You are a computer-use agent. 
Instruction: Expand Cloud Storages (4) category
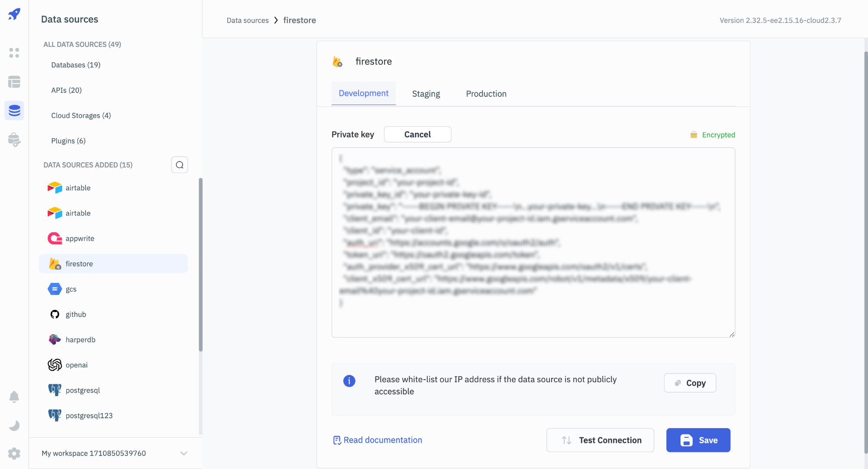pos(81,116)
